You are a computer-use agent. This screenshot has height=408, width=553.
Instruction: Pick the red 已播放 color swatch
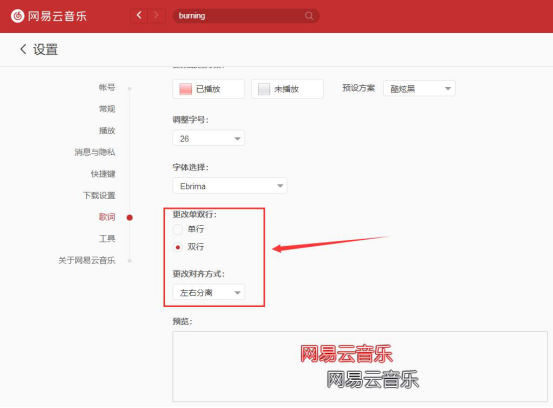186,89
